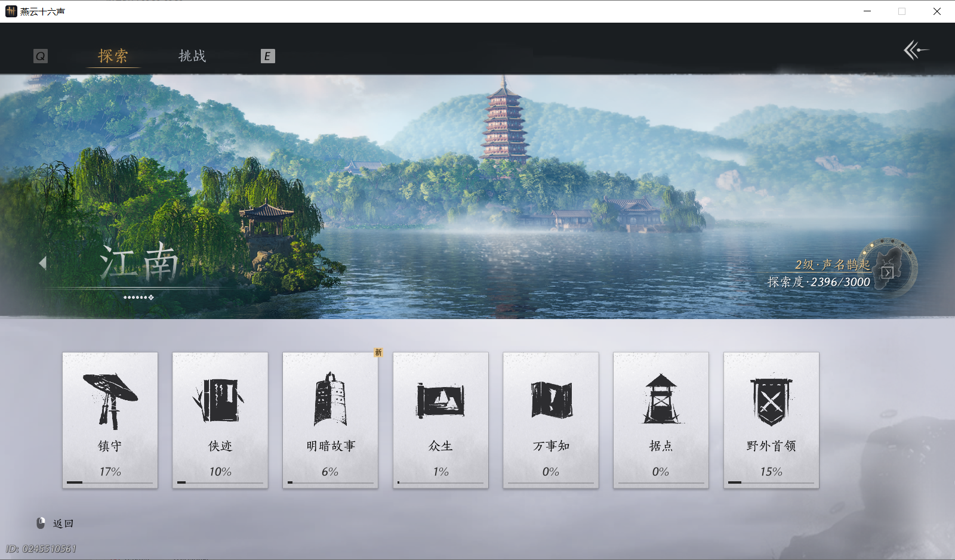
Task: Click the 侠迹 10% progress bar
Action: [x=220, y=482]
